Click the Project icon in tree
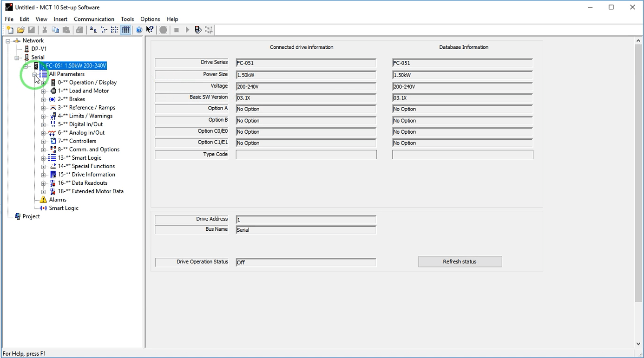The image size is (644, 358). pos(18,216)
